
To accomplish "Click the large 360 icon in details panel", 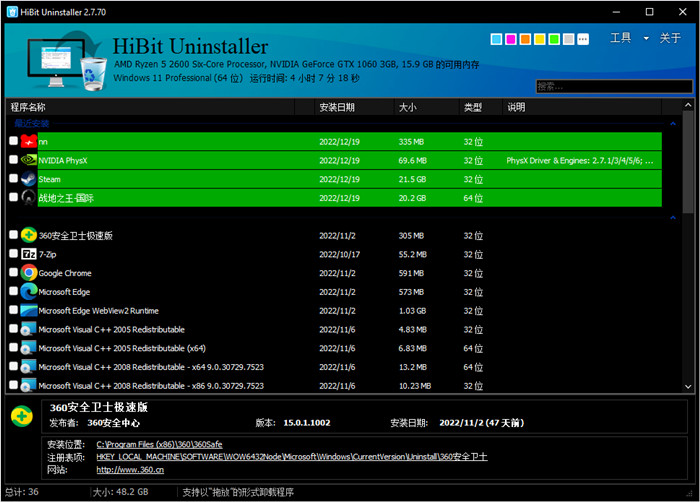I will [22, 416].
